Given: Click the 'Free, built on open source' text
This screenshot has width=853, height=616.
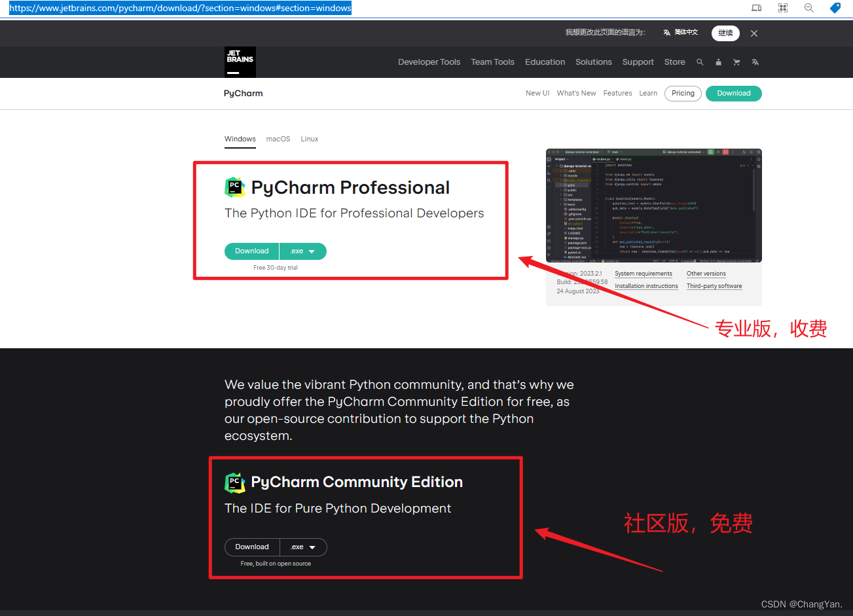Looking at the screenshot, I should point(276,564).
